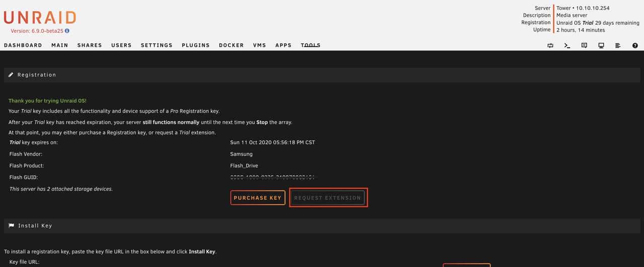Navigate to Users
This screenshot has height=267, width=644.
pyautogui.click(x=121, y=45)
